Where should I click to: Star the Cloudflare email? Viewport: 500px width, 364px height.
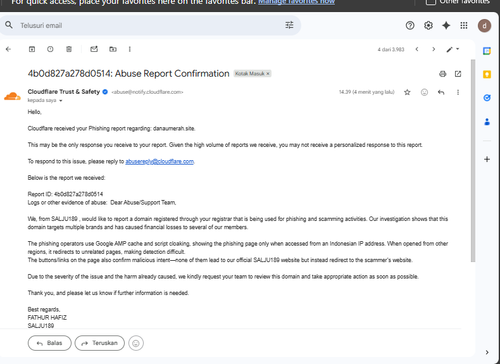pos(407,92)
